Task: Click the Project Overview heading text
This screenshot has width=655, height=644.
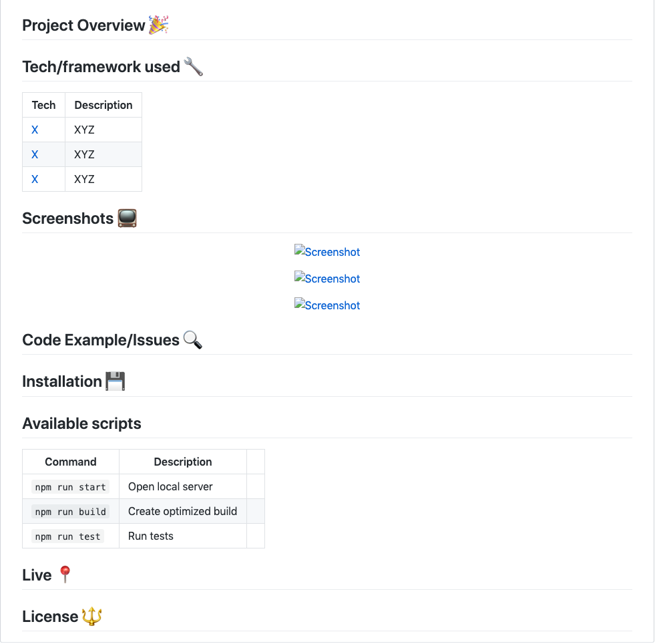Action: pos(83,25)
